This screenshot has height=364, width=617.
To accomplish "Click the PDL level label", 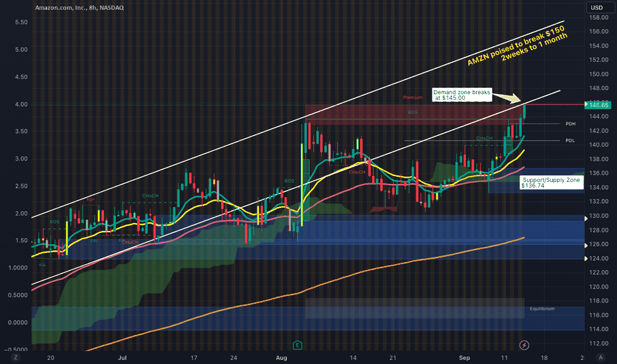I will click(x=570, y=140).
